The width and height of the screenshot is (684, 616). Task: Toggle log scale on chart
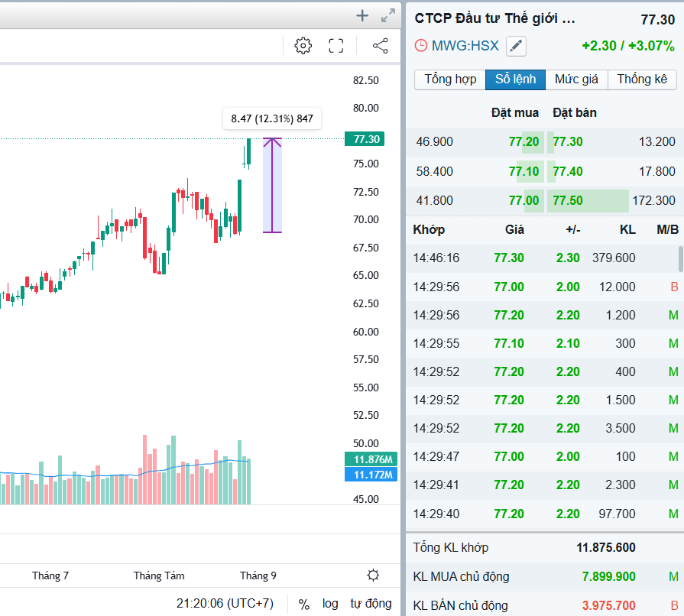(x=330, y=604)
